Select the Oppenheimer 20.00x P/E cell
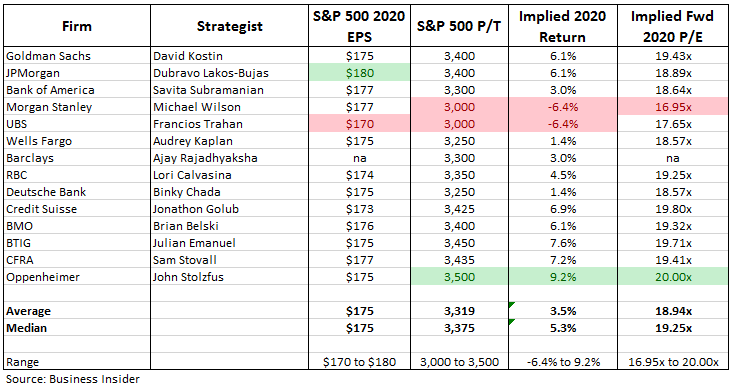The width and height of the screenshot is (736, 388). coord(673,277)
